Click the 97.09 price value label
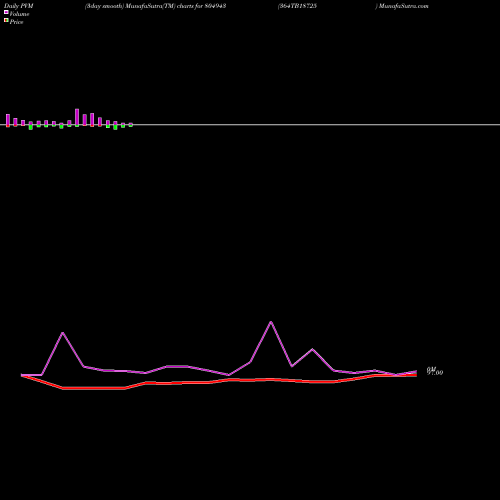 tap(435, 372)
